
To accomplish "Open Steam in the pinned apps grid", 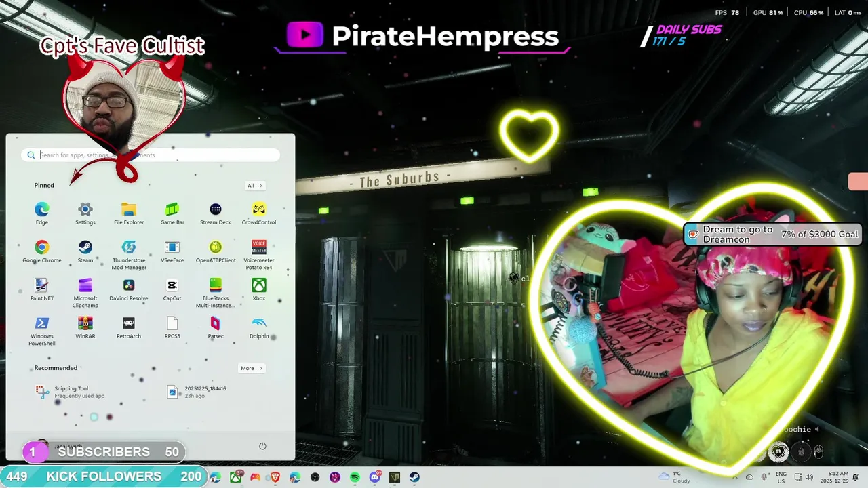I will (x=85, y=251).
